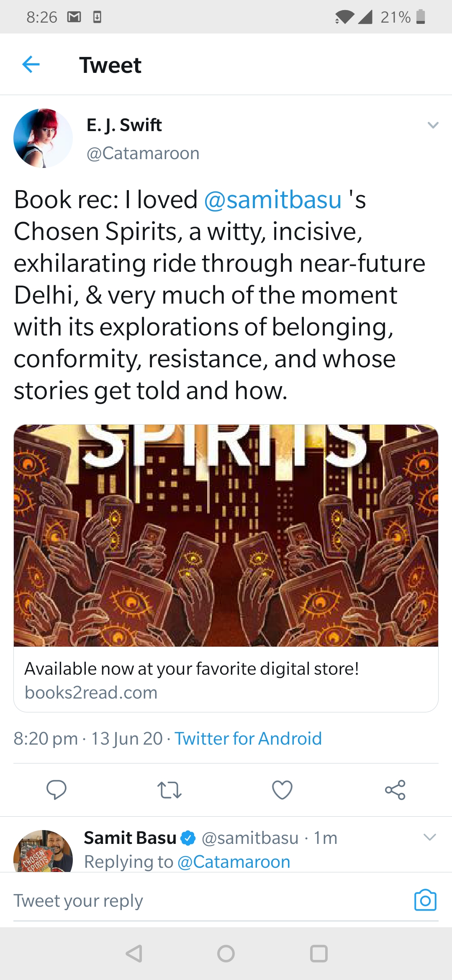Open Chosen Spirits book cover preview
Viewport: 452px width, 980px height.
pos(226,535)
